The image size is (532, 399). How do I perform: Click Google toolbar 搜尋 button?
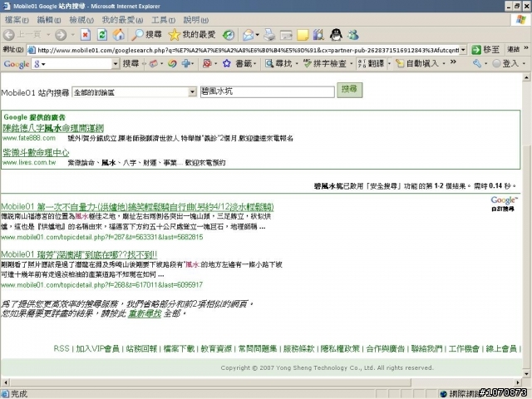131,63
